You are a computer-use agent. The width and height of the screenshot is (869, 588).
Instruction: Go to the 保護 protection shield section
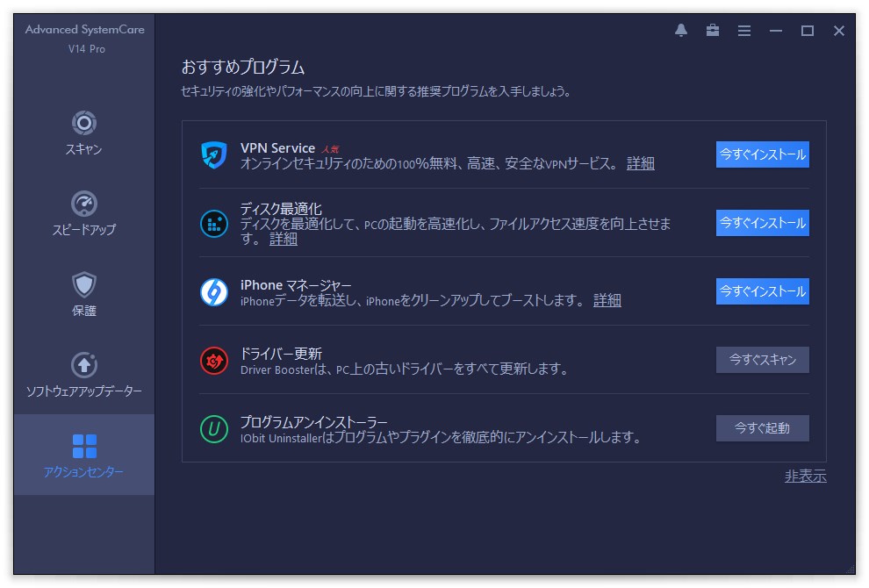(x=83, y=294)
